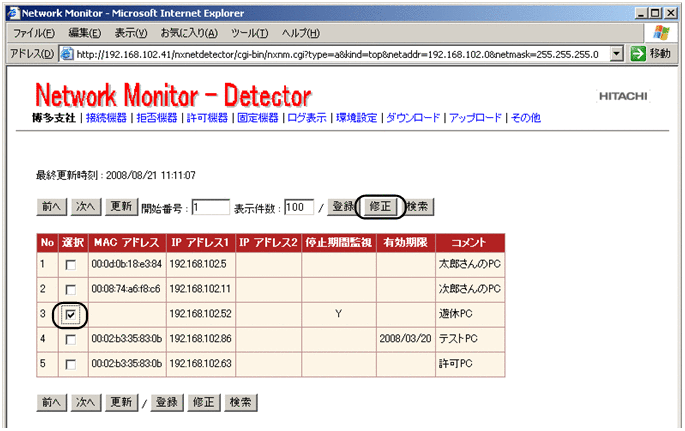Click IP address 192.168.102.52
The height and width of the screenshot is (431, 685).
(201, 314)
